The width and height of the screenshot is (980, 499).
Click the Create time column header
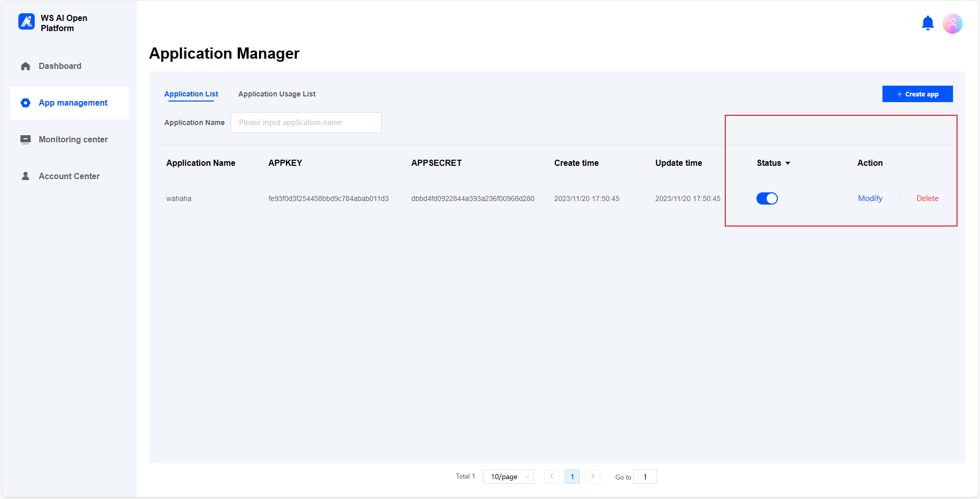pos(576,163)
